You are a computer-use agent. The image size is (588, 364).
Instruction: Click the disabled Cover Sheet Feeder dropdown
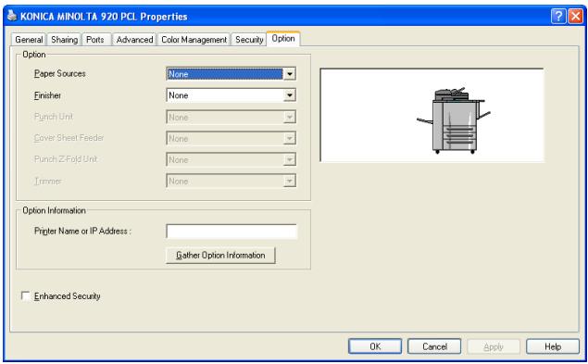231,139
